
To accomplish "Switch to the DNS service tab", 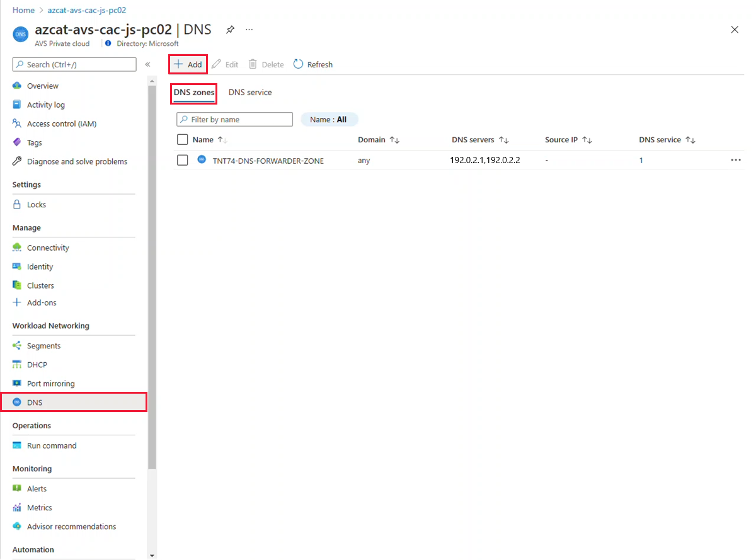I will pyautogui.click(x=250, y=92).
